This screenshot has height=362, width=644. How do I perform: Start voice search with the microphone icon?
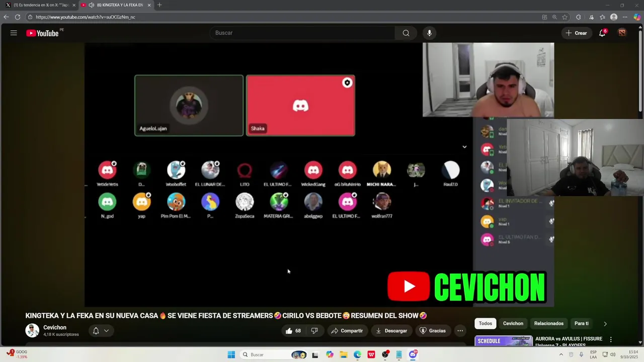point(429,33)
